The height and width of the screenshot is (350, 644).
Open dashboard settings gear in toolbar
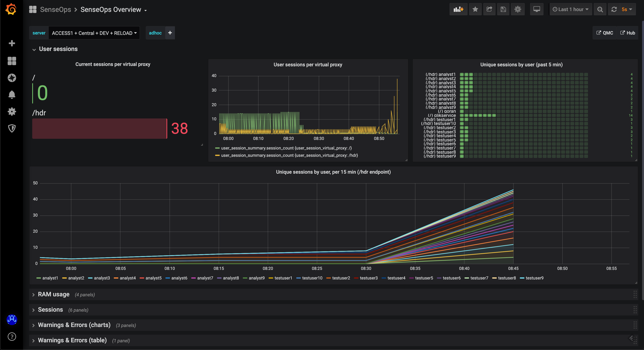click(518, 10)
